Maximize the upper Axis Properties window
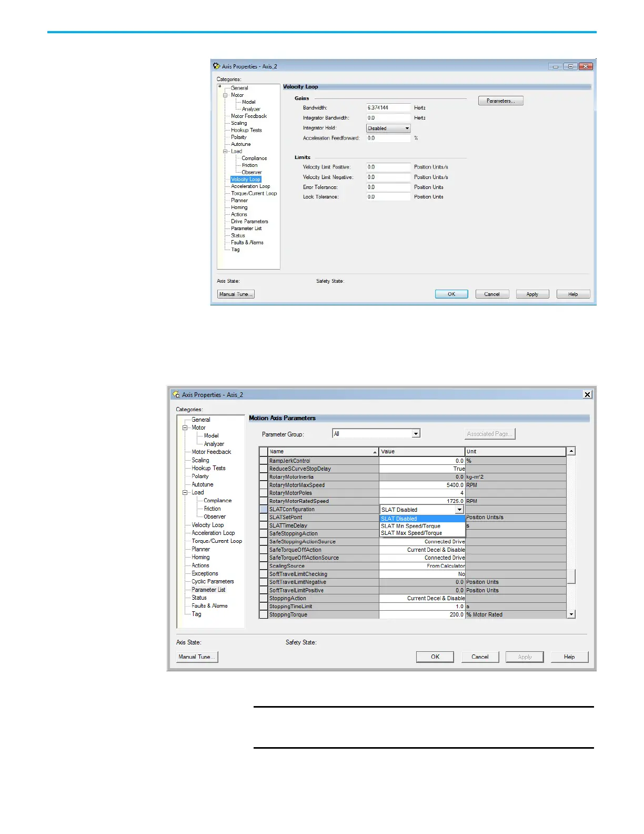The height and width of the screenshot is (834, 644). (x=570, y=66)
